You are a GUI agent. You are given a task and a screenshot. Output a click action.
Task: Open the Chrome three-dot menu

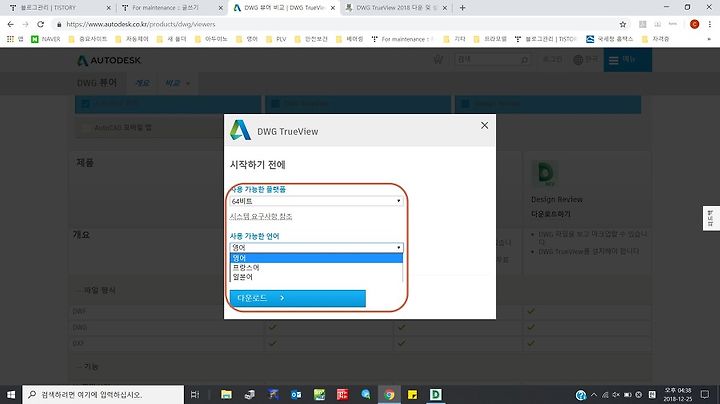point(709,24)
